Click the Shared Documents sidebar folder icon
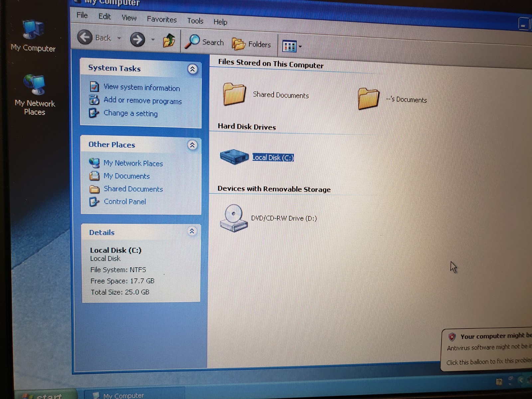The height and width of the screenshot is (399, 532). click(x=94, y=189)
